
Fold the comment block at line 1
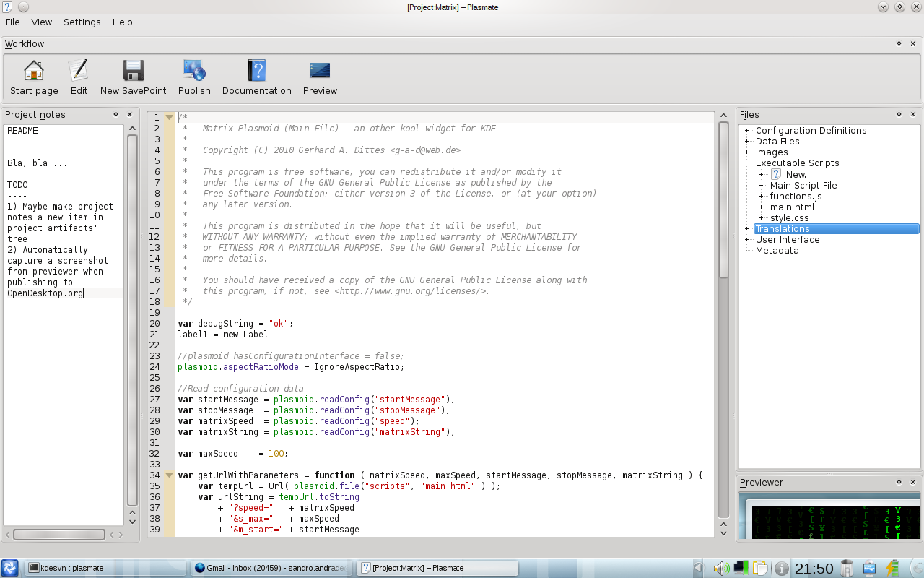pyautogui.click(x=170, y=117)
